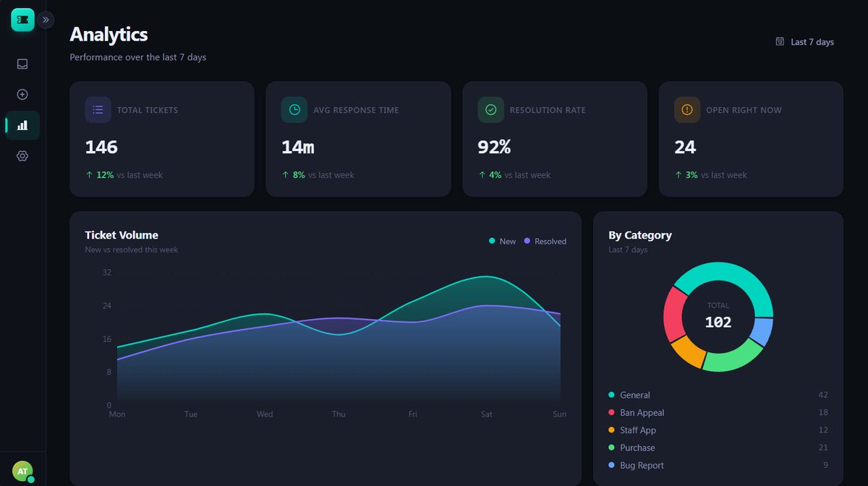Click the General legend color dot
Image resolution: width=868 pixels, height=486 pixels.
click(x=612, y=395)
